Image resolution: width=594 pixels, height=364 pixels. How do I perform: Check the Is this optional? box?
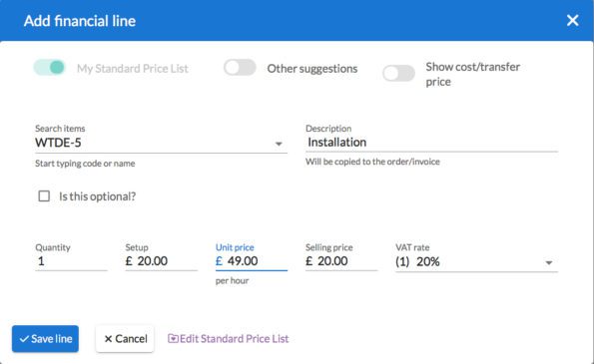click(44, 196)
